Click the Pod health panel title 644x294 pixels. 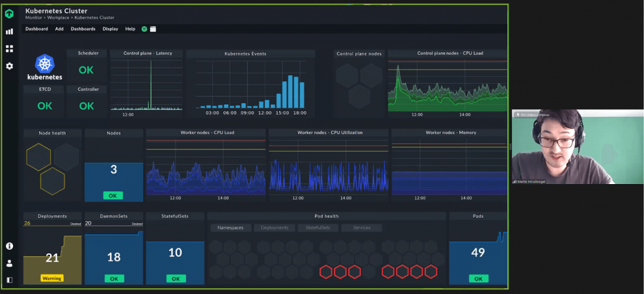[327, 216]
